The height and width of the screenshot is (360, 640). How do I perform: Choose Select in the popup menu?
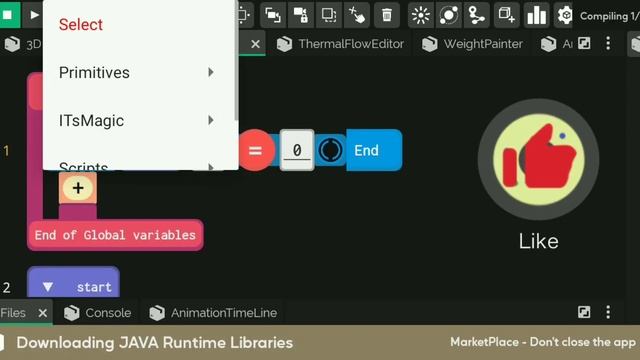pos(81,24)
